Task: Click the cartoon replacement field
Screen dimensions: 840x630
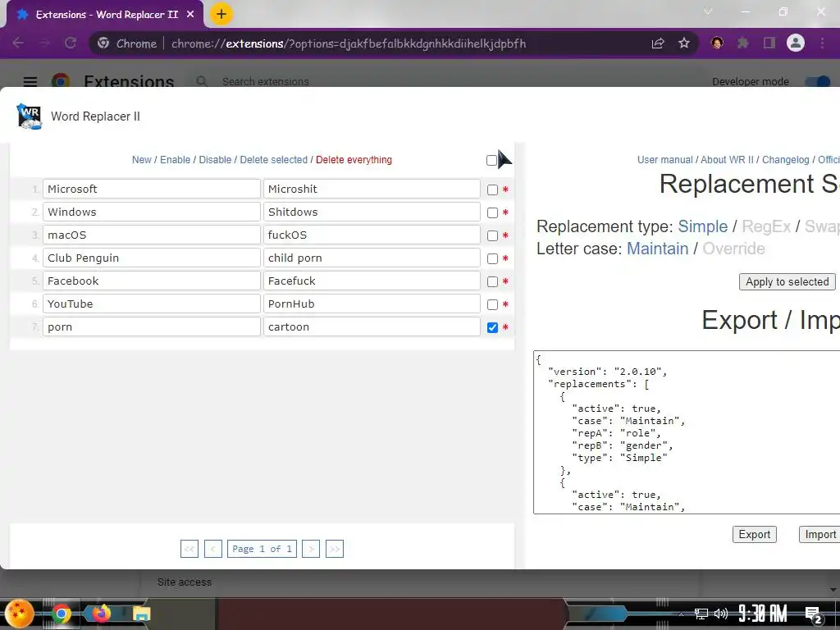Action: (x=372, y=326)
